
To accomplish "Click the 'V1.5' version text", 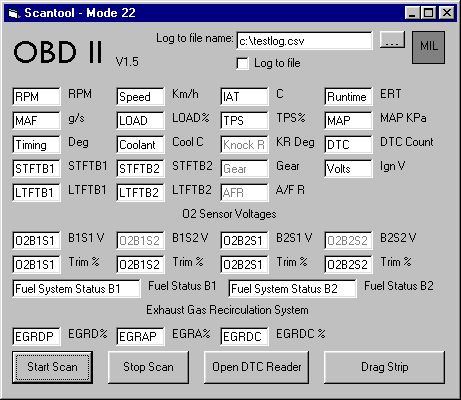I will pos(127,62).
